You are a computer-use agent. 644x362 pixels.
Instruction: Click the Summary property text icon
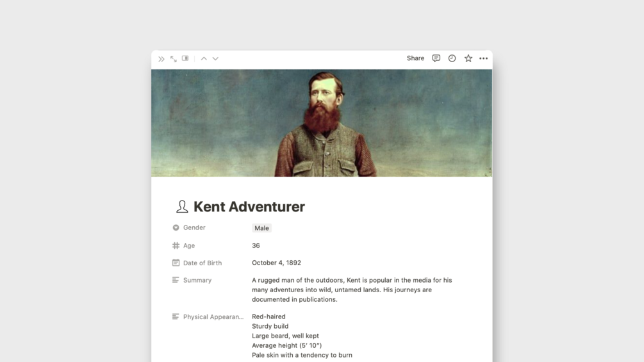[176, 280]
